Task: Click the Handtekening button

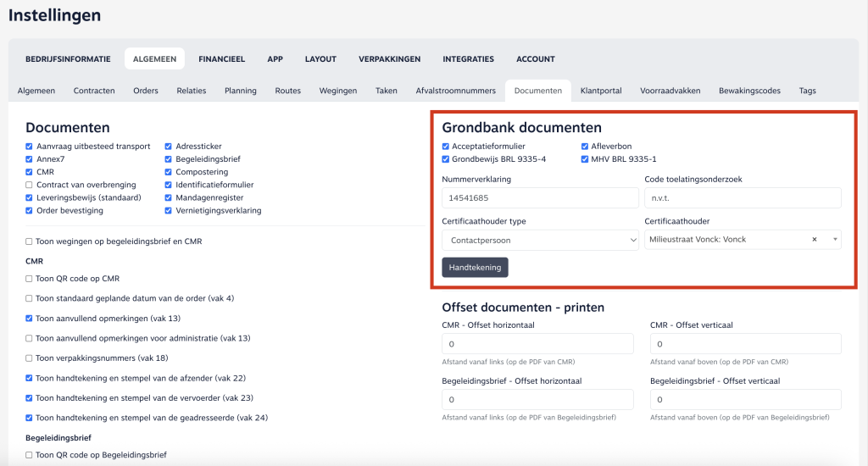Action: point(475,268)
